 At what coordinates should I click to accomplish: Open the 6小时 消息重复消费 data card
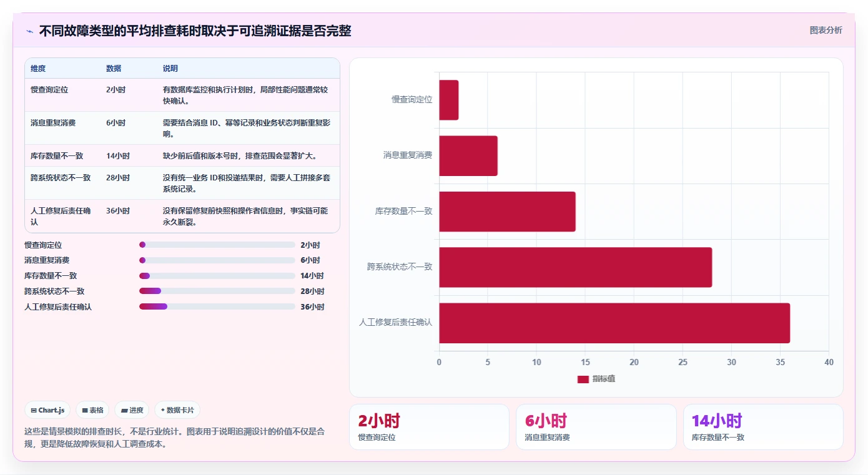tap(596, 427)
